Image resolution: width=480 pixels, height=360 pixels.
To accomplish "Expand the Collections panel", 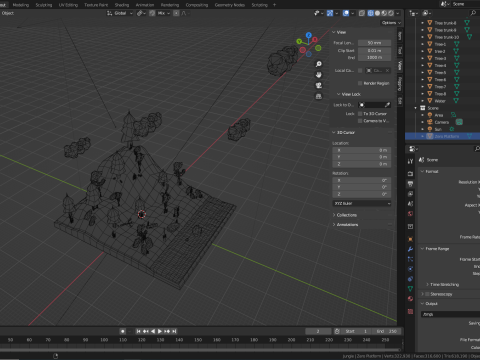I will point(334,215).
